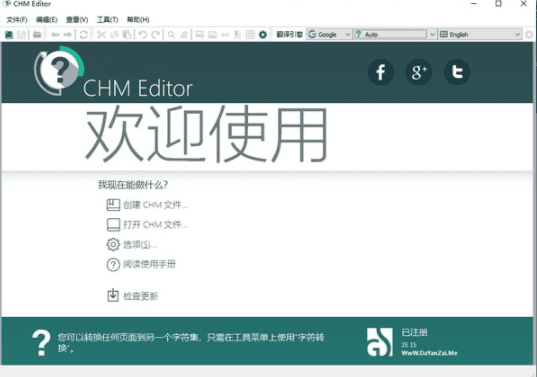Click the 已注册 status text

[x=414, y=332]
